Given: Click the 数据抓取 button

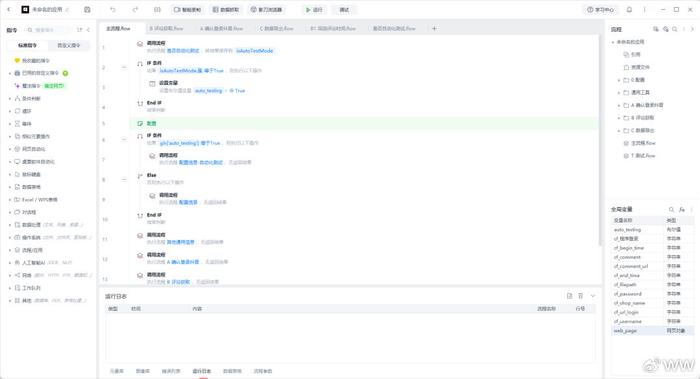Looking at the screenshot, I should (x=226, y=9).
